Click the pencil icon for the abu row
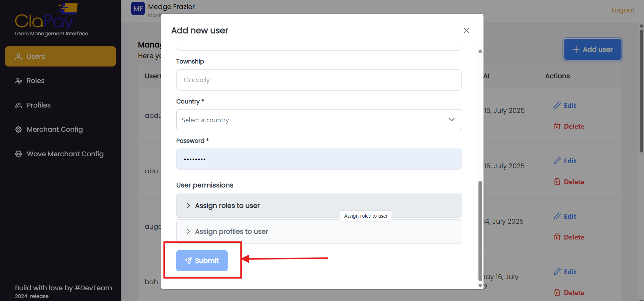This screenshot has width=644, height=301. pos(557,161)
